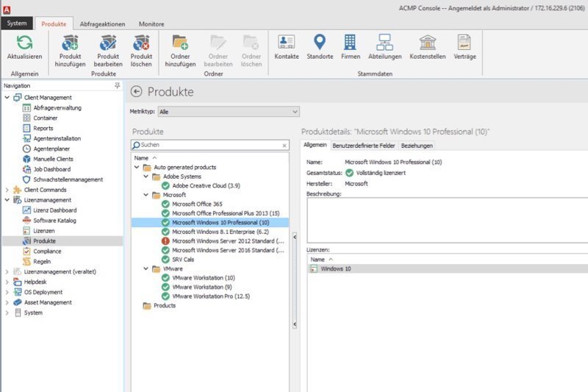The width and height of the screenshot is (588, 392).
Task: Expand Lizenzmanagement (veraltet) node
Action: point(7,271)
